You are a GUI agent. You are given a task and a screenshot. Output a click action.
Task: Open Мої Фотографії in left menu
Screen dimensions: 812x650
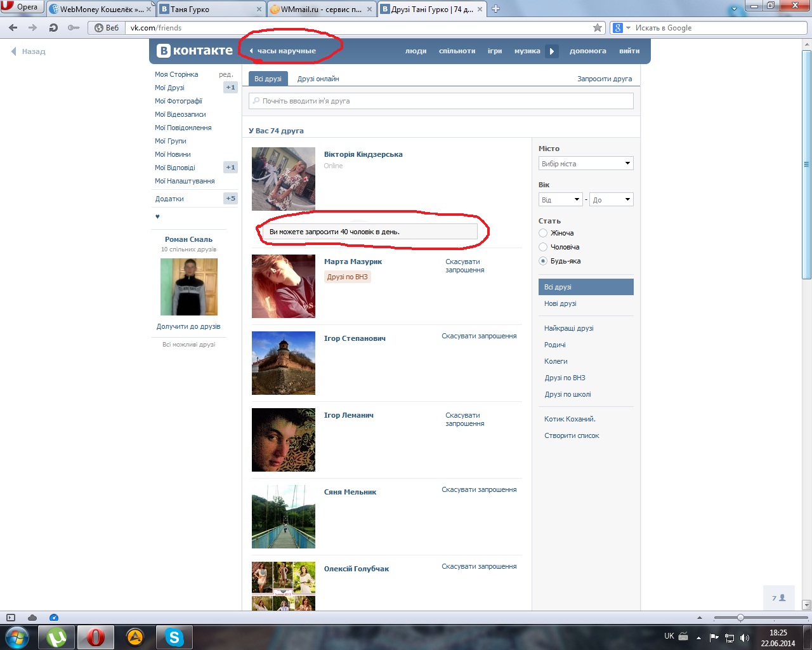click(x=178, y=101)
